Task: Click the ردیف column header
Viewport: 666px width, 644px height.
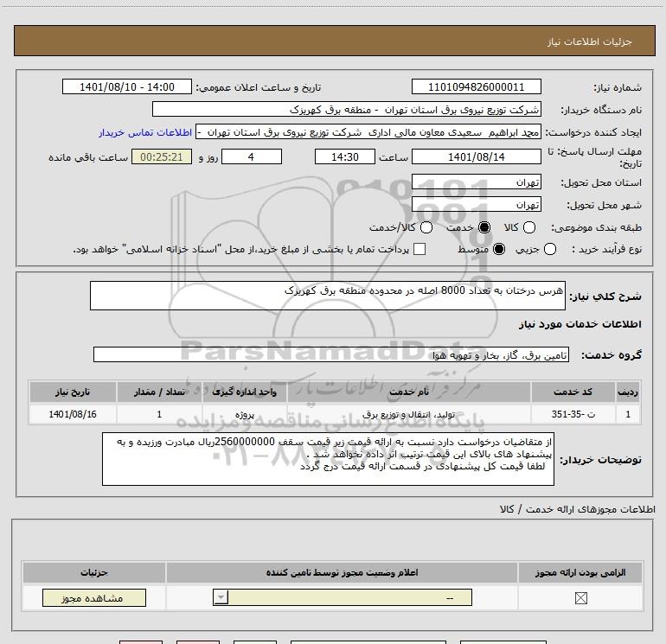Action: pos(628,392)
